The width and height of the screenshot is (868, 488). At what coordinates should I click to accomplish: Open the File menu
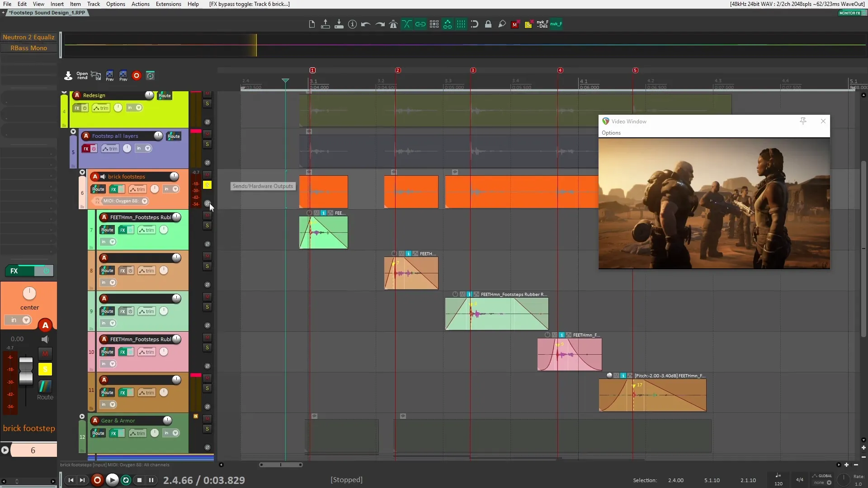coord(7,4)
